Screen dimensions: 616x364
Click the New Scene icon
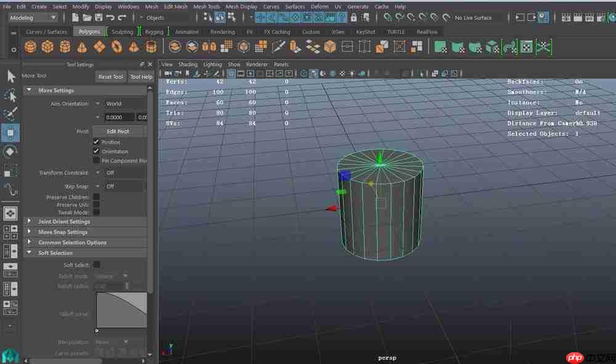[x=75, y=17]
